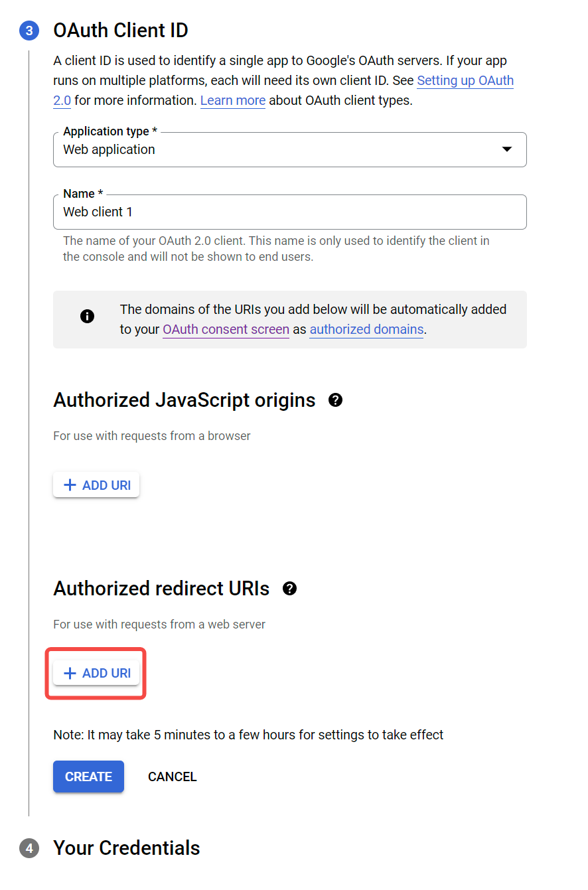Screen dimensions: 588x890
Task: Click the step 3 OAuth Client ID indicator
Action: [29, 30]
